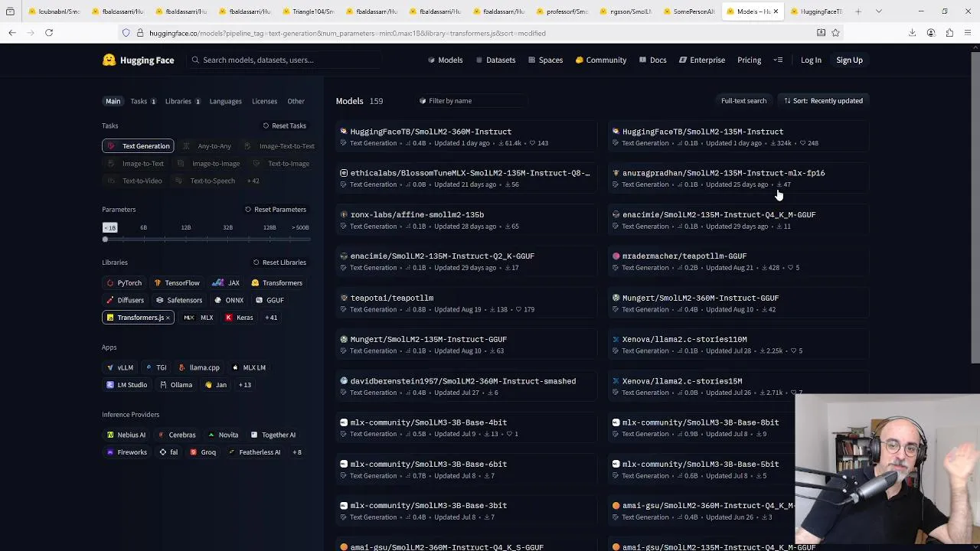The width and height of the screenshot is (980, 551).
Task: Open browser downloads icon
Action: click(912, 33)
